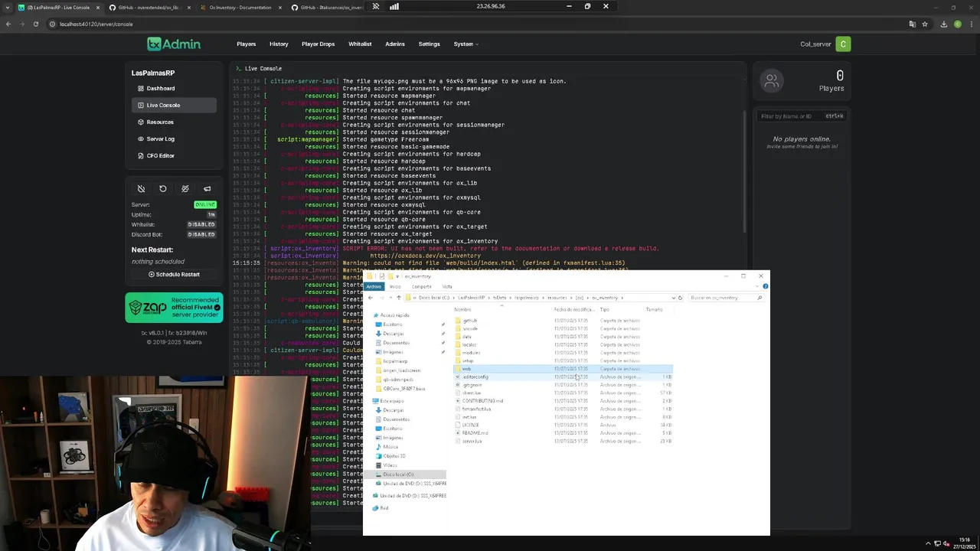Click browser downloads icon
The image size is (980, 551).
943,24
